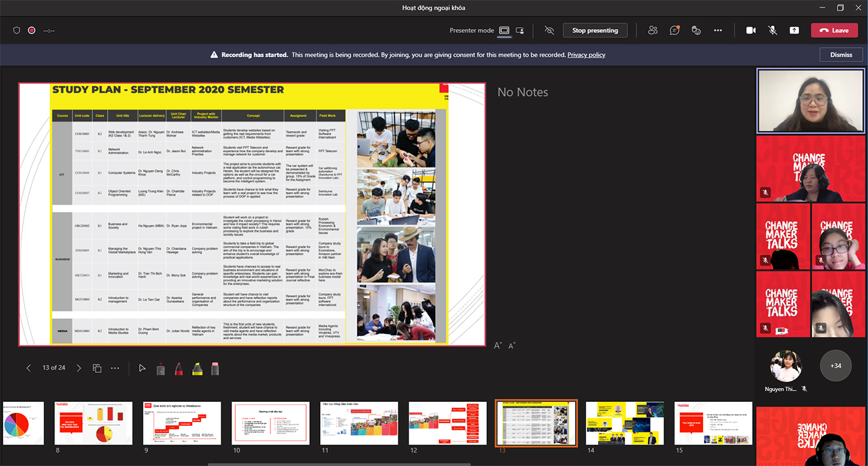Pick the eraser tool

pos(215,368)
